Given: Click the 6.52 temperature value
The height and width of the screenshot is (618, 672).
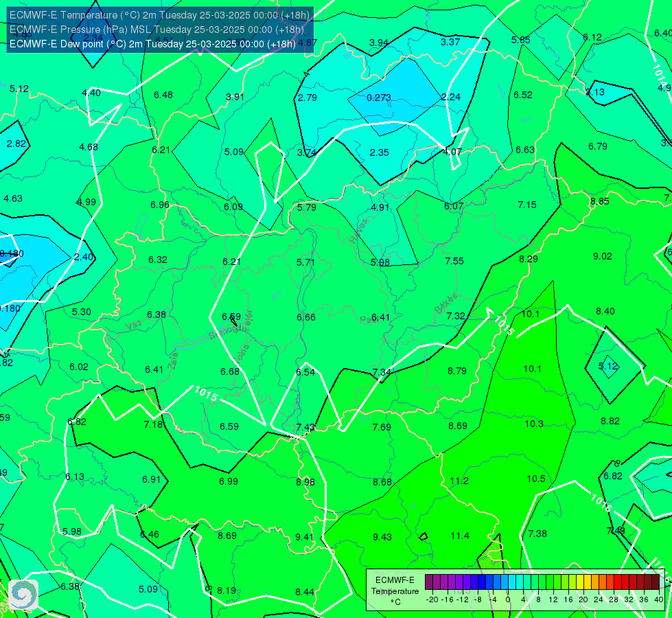Looking at the screenshot, I should click(x=523, y=95).
